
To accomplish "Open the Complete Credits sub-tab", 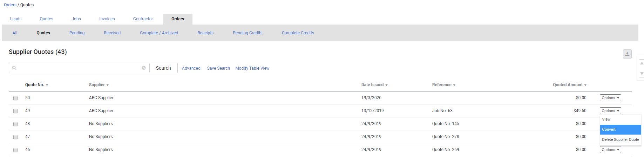I will coord(298,33).
